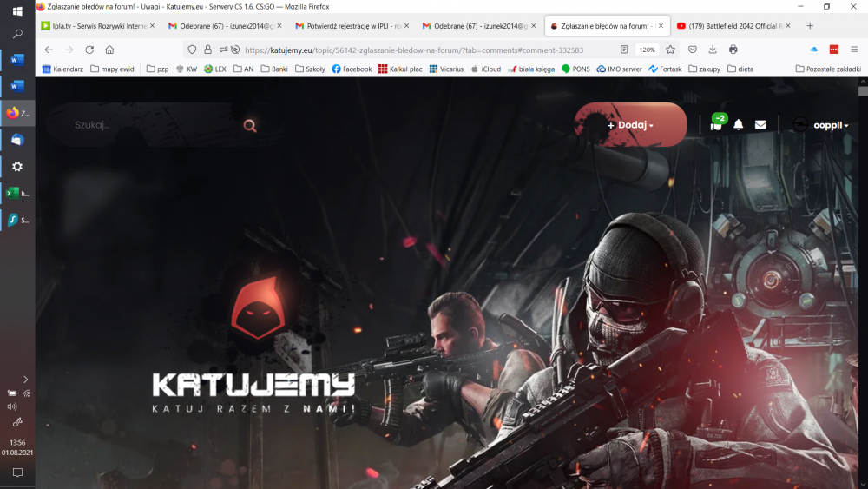
Task: Click the KATUJEMY banner title
Action: (253, 384)
